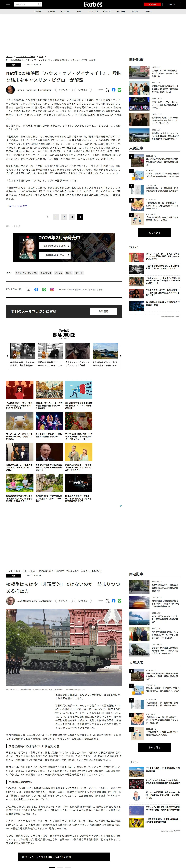This screenshot has height=868, width=186.
Task: Click 次ページ ウクライナ侵攻から得られた教訓 button
Action: click(x=64, y=857)
